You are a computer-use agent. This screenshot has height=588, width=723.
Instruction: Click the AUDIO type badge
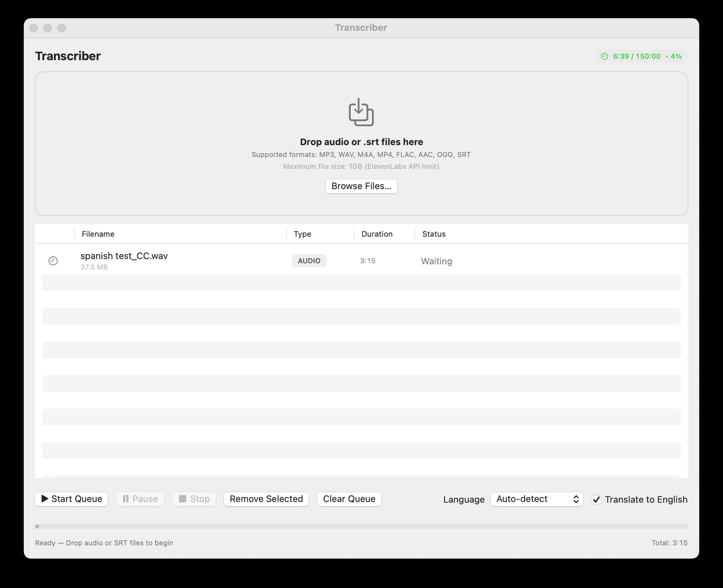click(309, 261)
